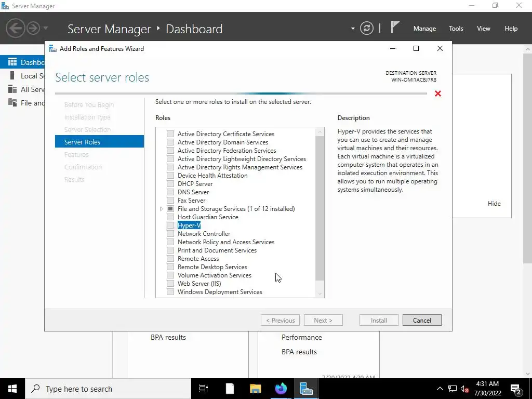Select File and Storage Services sidebar icon
Image resolution: width=532 pixels, height=399 pixels.
click(12, 102)
